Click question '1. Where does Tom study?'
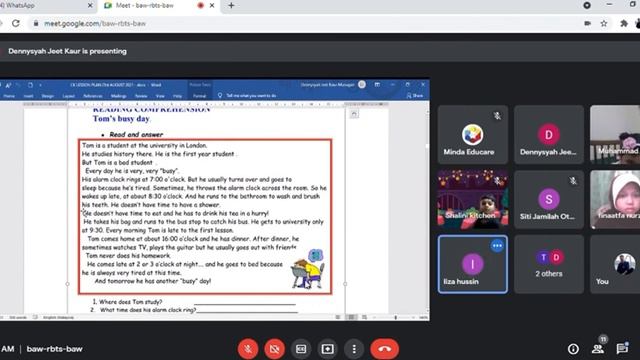 (x=127, y=302)
